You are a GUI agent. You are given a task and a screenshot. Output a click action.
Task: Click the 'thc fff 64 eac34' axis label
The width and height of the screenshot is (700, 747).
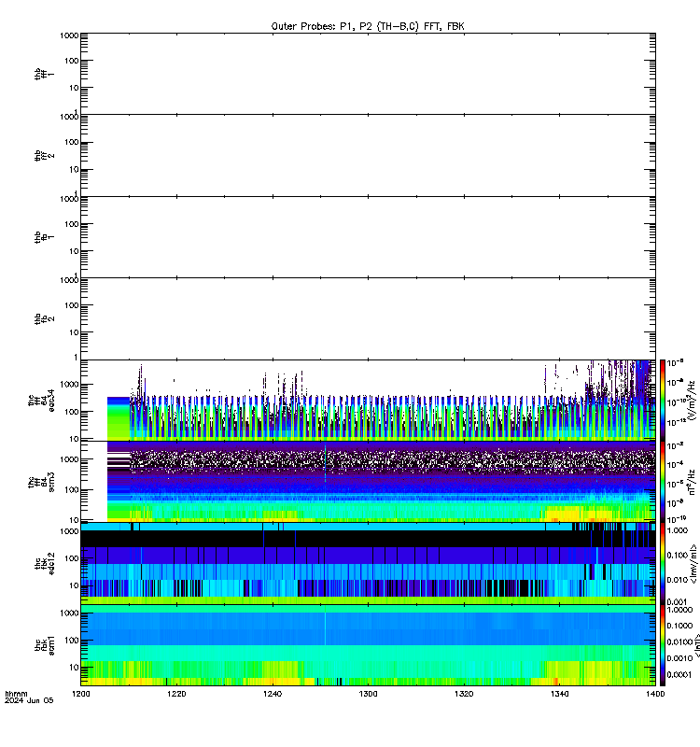(41, 401)
